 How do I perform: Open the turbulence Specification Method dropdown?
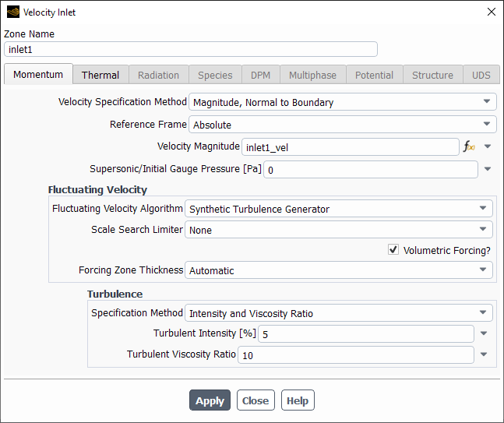coord(340,313)
